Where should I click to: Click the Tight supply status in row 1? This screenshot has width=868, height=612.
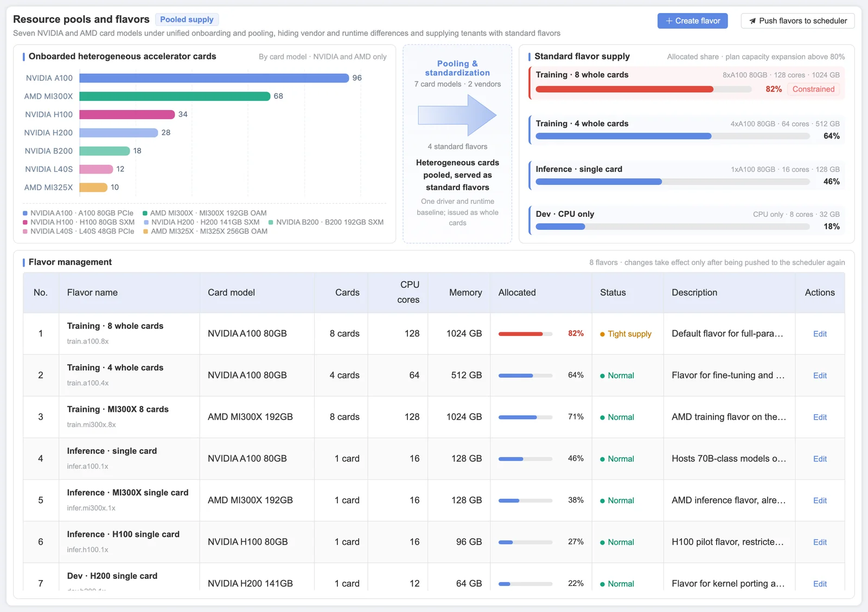click(x=626, y=334)
